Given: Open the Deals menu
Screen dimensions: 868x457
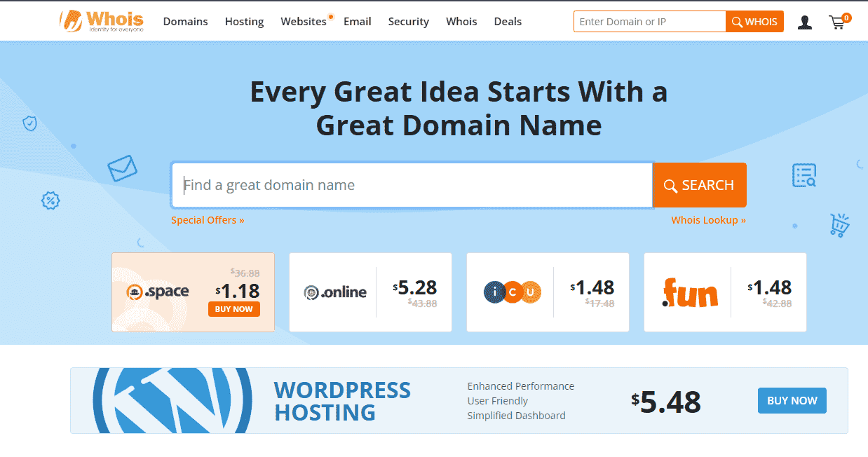Looking at the screenshot, I should point(508,22).
